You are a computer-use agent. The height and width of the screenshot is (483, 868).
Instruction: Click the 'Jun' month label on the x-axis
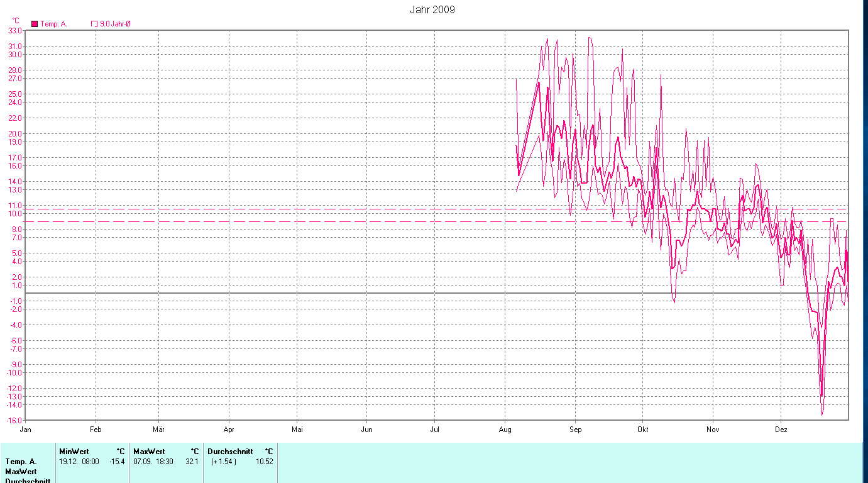pyautogui.click(x=366, y=430)
